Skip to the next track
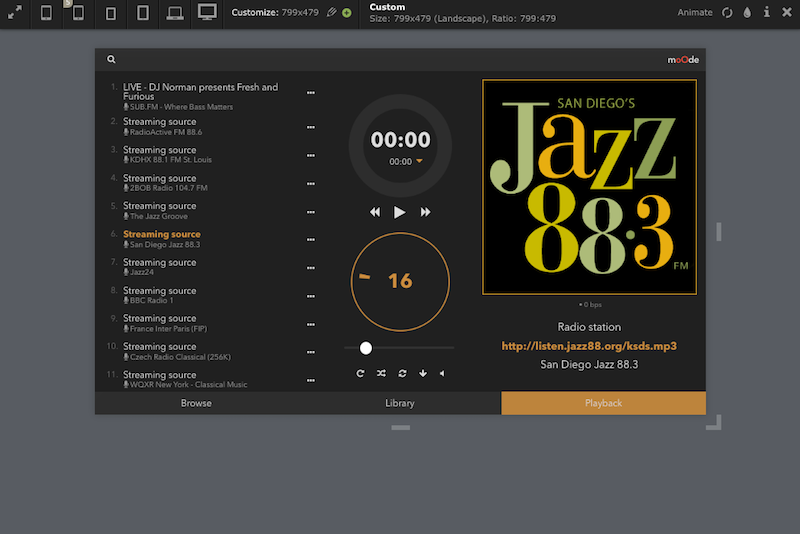The image size is (800, 534). point(425,212)
